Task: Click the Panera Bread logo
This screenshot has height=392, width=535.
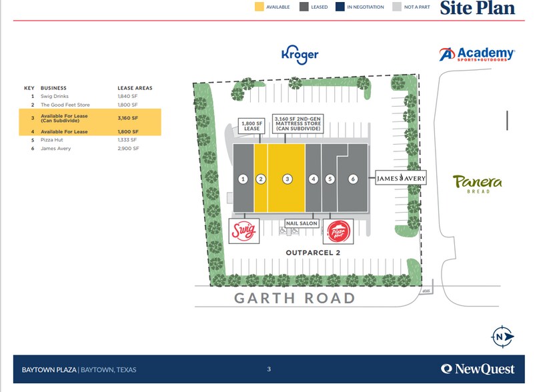Action: pyautogui.click(x=477, y=183)
